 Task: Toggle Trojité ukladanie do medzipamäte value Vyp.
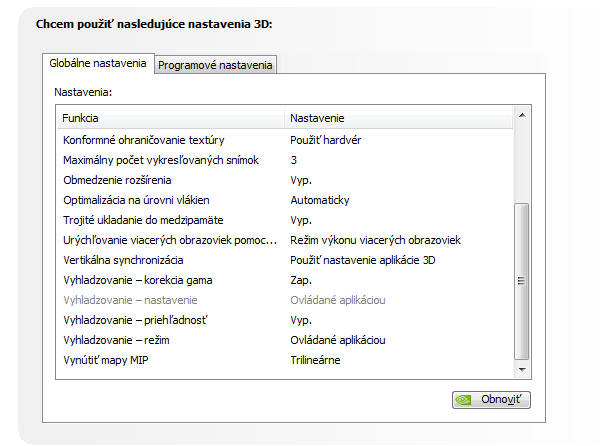(x=301, y=220)
